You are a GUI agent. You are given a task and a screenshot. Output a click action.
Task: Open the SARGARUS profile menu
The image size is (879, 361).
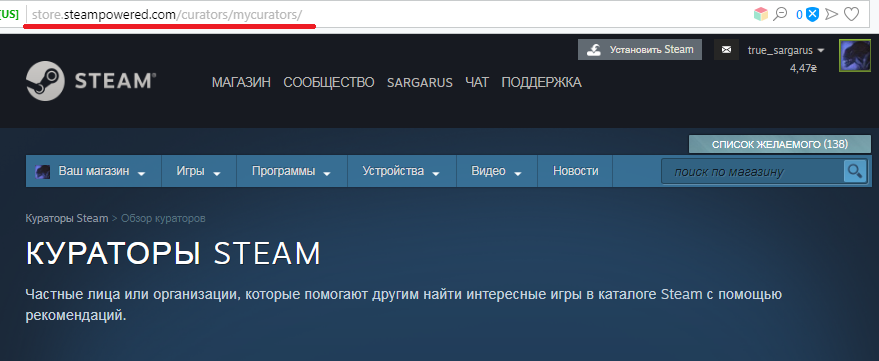(419, 82)
